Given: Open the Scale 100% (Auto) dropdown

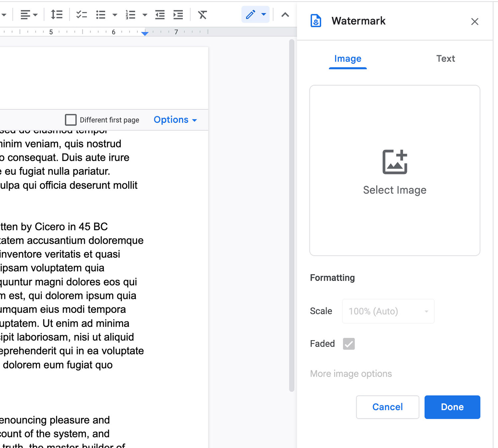Looking at the screenshot, I should (x=388, y=311).
